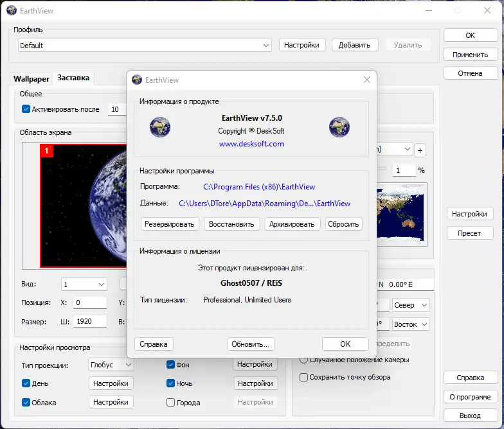Screen dimensions: 504x429
Task: Select the Заставка tab
Action: [73, 78]
